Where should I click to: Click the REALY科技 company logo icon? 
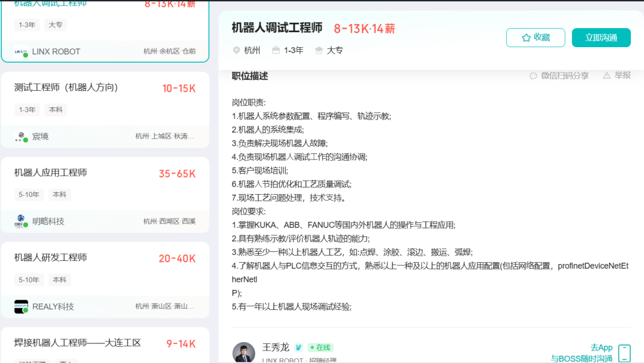[x=21, y=306]
